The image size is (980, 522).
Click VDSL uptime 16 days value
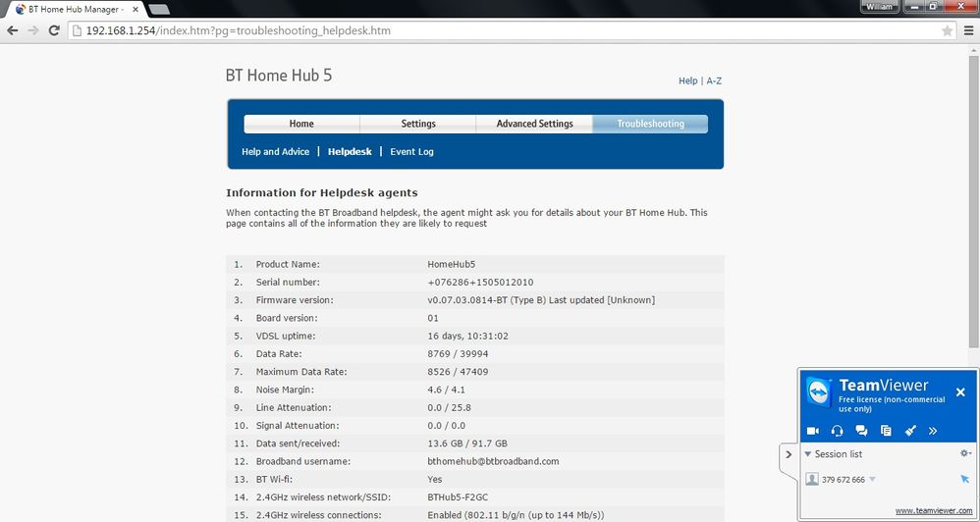pos(467,336)
